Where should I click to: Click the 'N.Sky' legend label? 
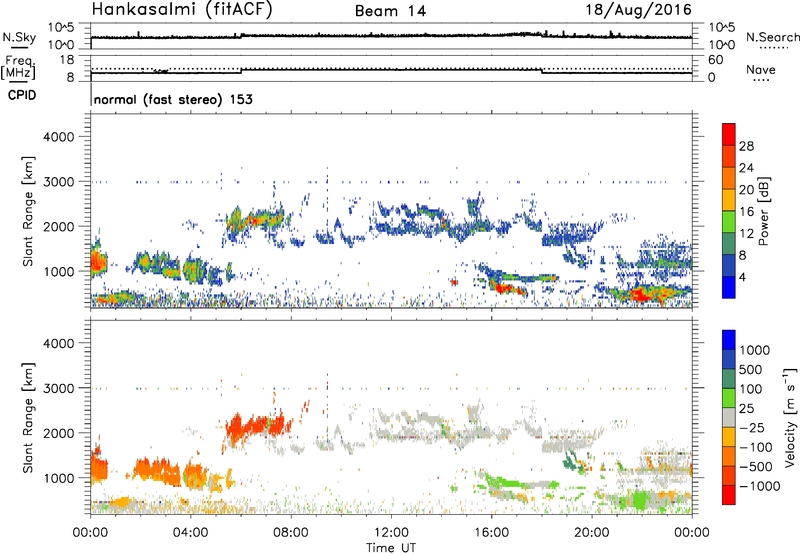point(19,37)
